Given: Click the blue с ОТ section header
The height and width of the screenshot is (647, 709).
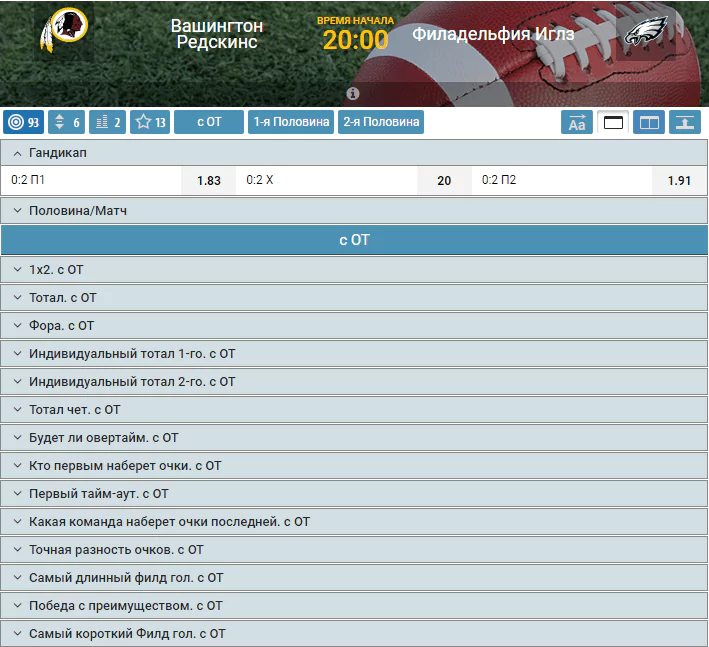Looking at the screenshot, I should [x=354, y=240].
